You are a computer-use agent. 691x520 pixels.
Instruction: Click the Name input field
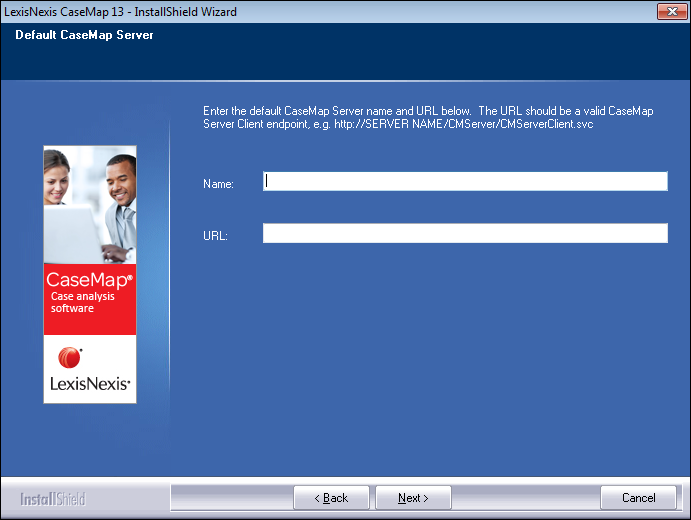click(x=465, y=181)
